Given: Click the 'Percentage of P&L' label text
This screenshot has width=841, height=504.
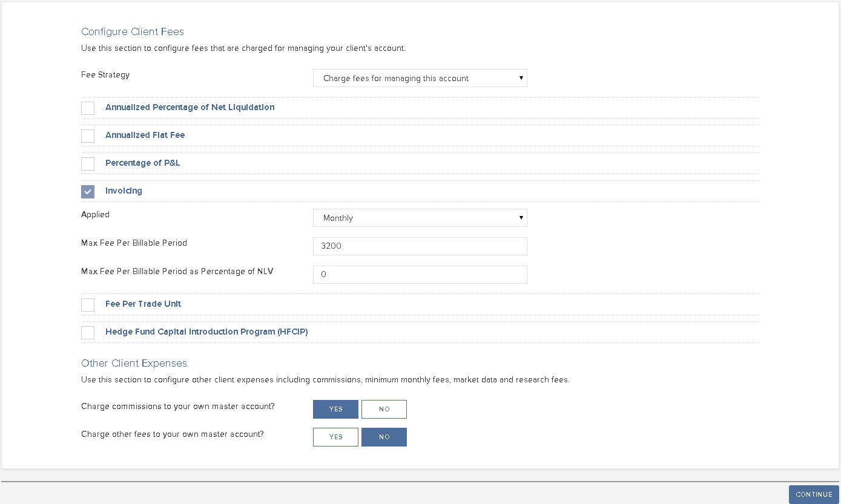Looking at the screenshot, I should 142,163.
